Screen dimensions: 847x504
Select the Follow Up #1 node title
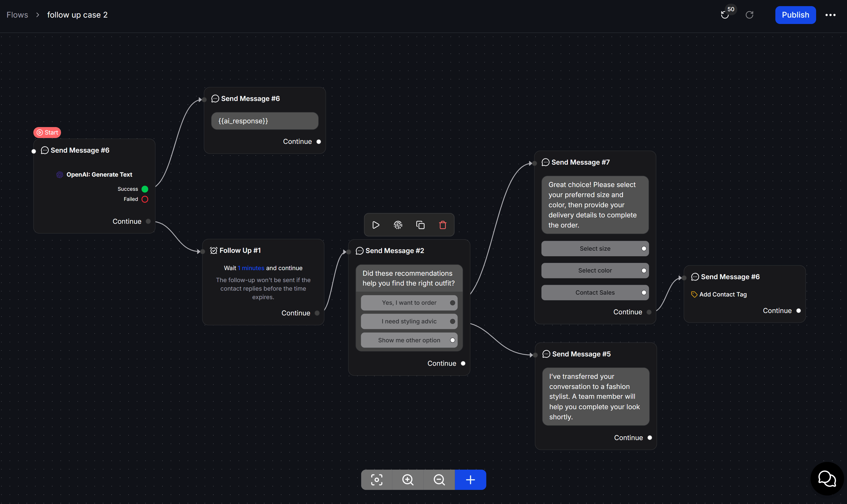pos(240,251)
